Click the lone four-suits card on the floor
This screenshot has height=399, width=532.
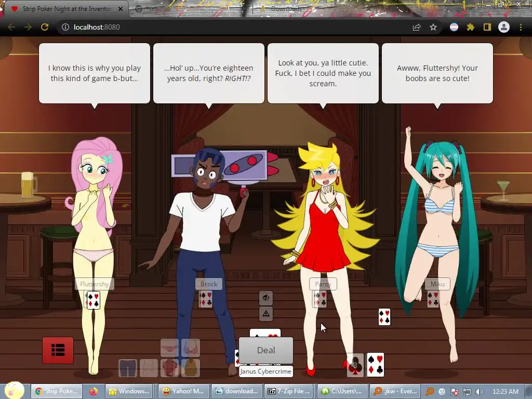(x=384, y=317)
